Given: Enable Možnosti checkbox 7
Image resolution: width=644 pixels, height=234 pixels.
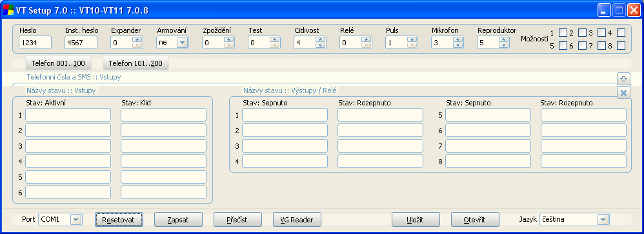Looking at the screenshot, I should click(x=601, y=46).
